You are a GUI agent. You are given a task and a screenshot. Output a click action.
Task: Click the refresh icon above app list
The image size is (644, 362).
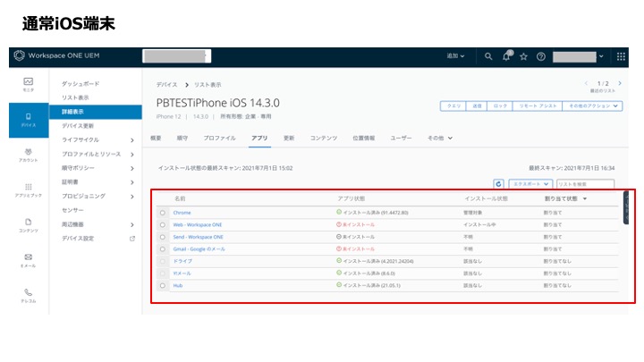[x=498, y=184]
